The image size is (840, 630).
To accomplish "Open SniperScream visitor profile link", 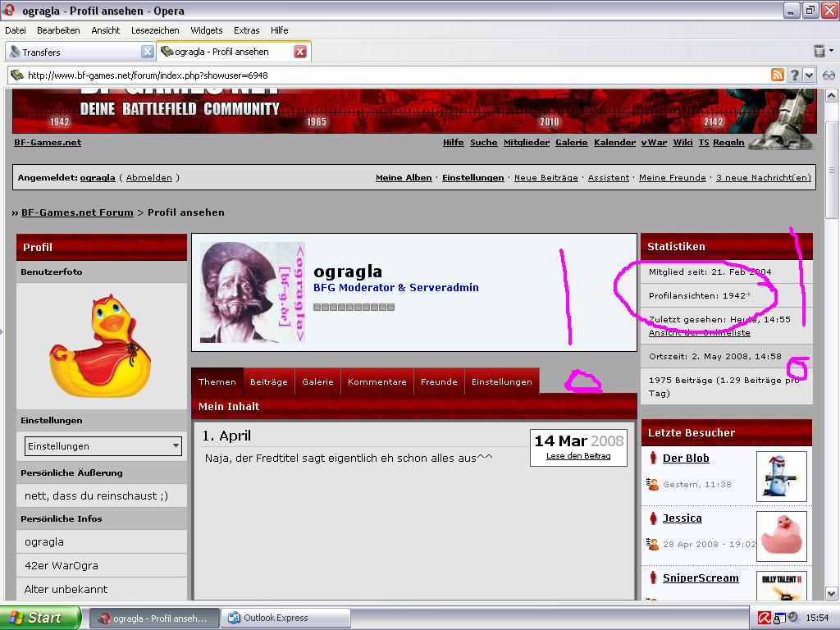I will pos(701,578).
